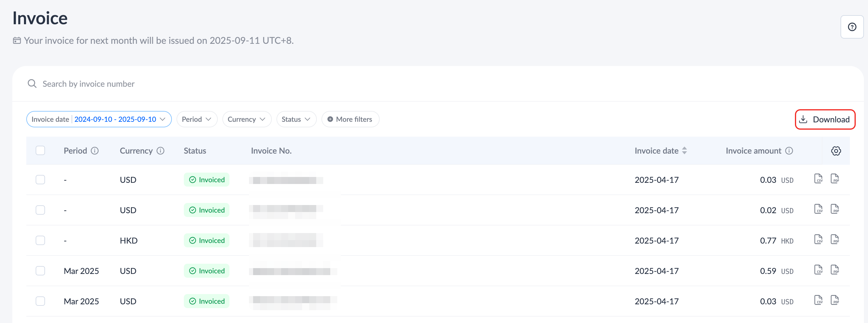Click the More filters button

(350, 119)
